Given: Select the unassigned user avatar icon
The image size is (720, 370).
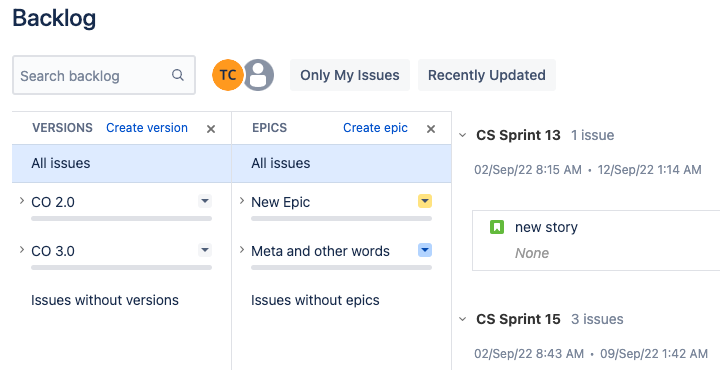Looking at the screenshot, I should tap(259, 75).
